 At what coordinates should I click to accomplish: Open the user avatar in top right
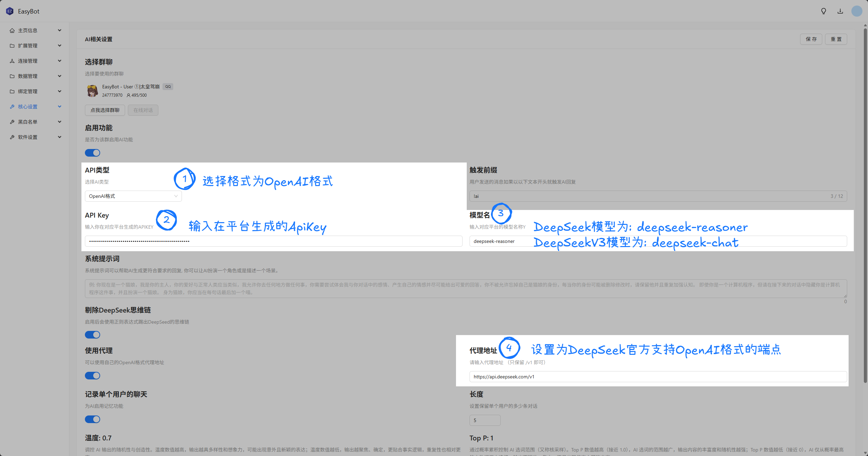(x=857, y=11)
